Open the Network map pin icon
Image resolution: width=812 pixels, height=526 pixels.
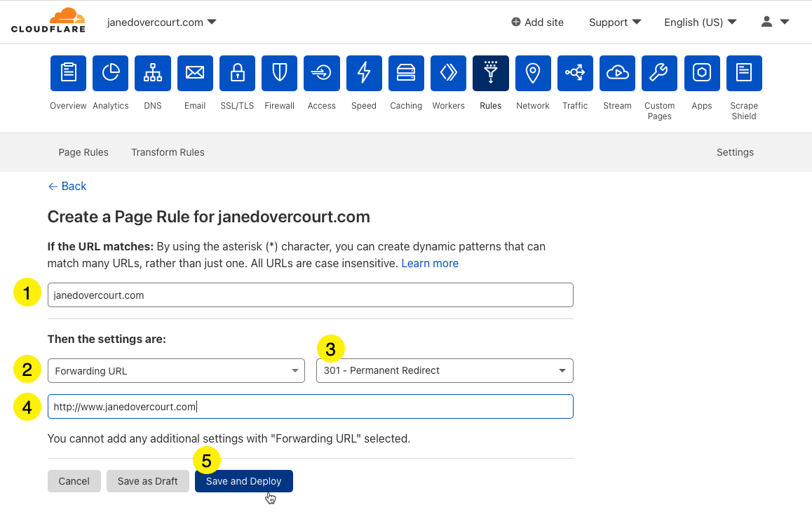pos(533,73)
